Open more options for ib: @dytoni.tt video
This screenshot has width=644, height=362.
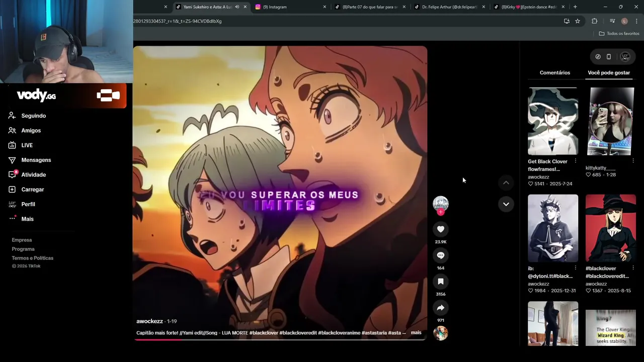(x=575, y=268)
